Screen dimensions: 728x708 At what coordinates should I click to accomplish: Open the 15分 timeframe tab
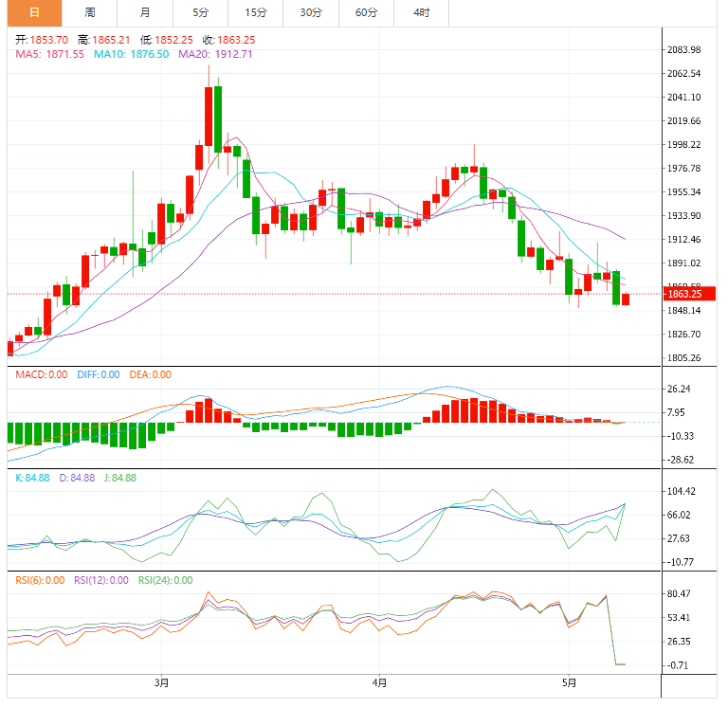click(256, 13)
